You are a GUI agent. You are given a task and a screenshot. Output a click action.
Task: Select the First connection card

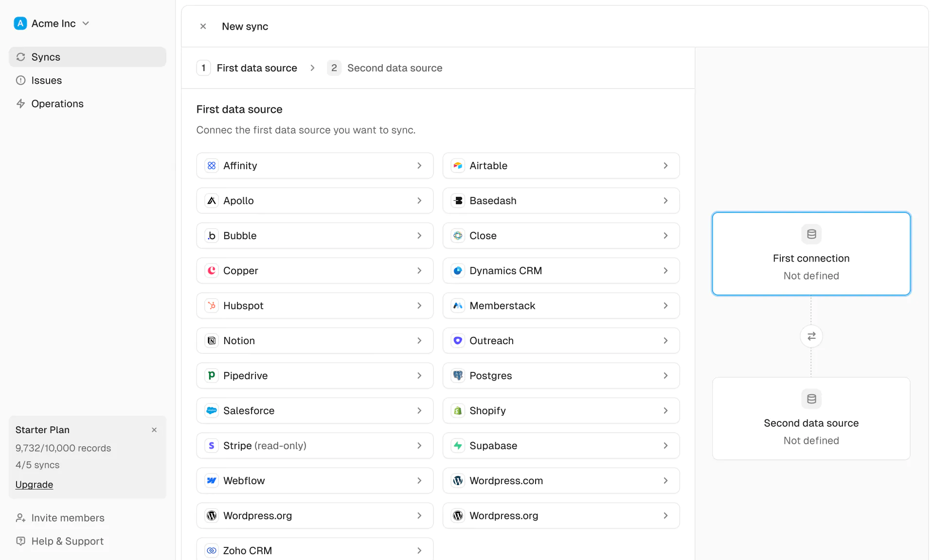[x=811, y=254]
